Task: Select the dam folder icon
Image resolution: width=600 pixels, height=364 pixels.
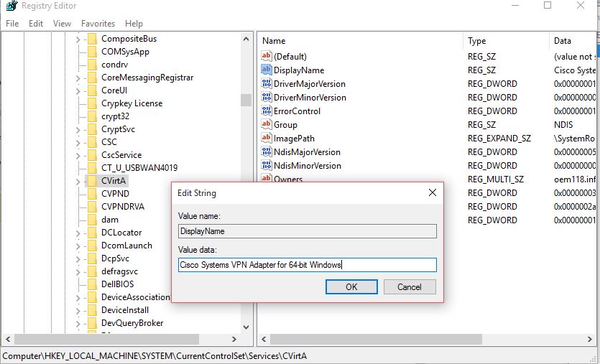Action: click(92, 220)
